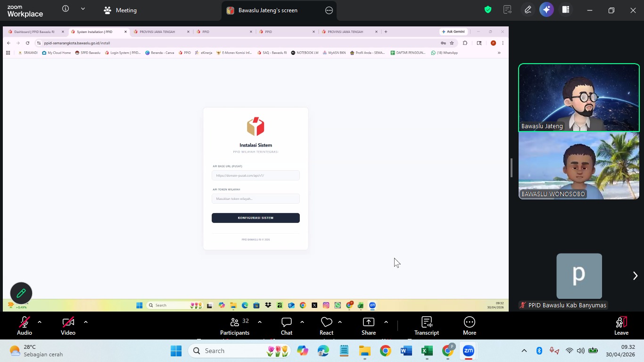Open the Meeting tab
Image resolution: width=644 pixels, height=362 pixels.
[x=120, y=10]
